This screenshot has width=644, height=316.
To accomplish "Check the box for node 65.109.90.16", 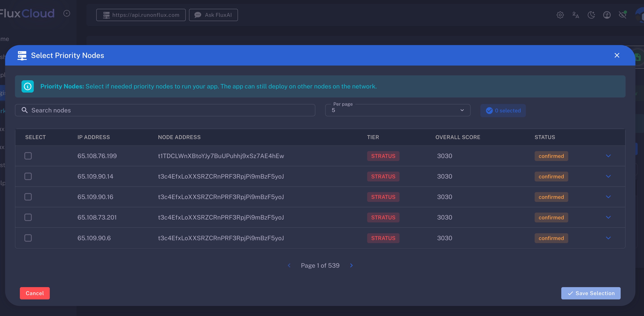I will pos(28,197).
